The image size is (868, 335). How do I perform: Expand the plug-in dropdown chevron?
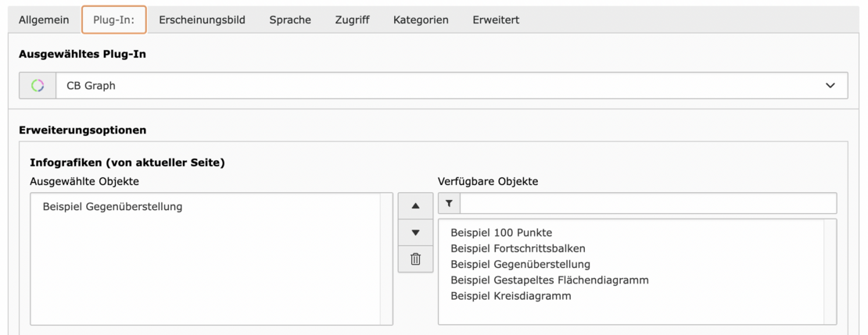pos(830,86)
